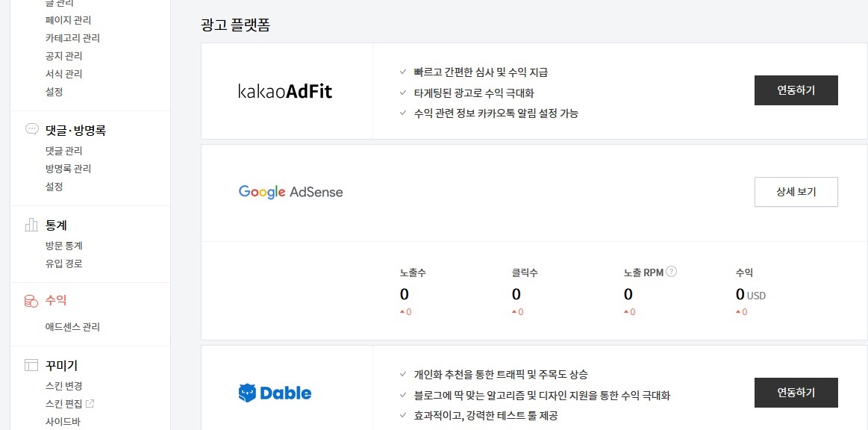Click the help icon next to 노출 RPM
The width and height of the screenshot is (868, 430).
672,272
